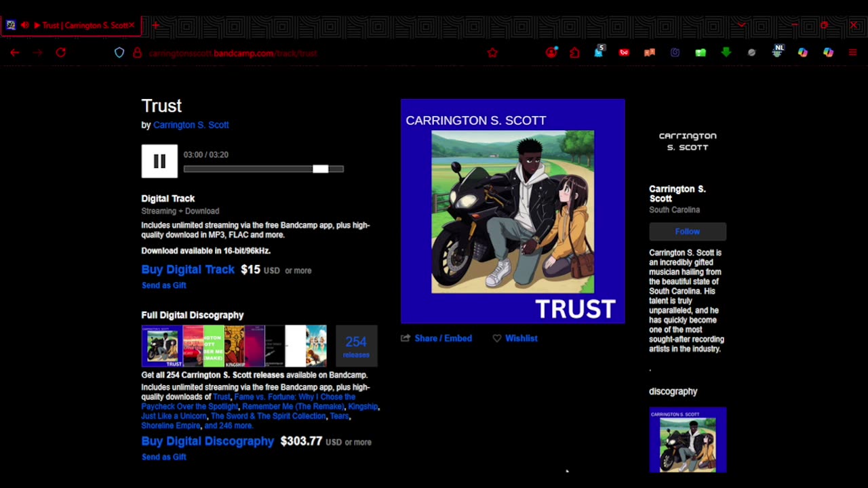
Task: Click the green download arrow icon
Action: pyautogui.click(x=726, y=53)
